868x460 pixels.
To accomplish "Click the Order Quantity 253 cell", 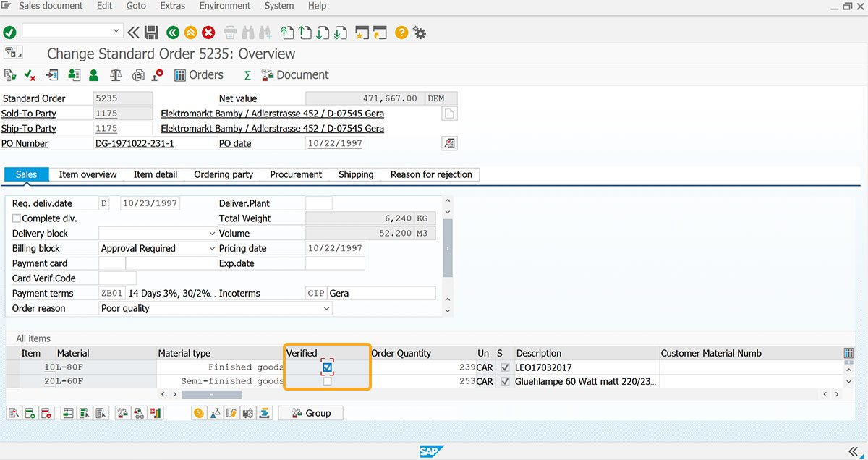I will [x=422, y=381].
